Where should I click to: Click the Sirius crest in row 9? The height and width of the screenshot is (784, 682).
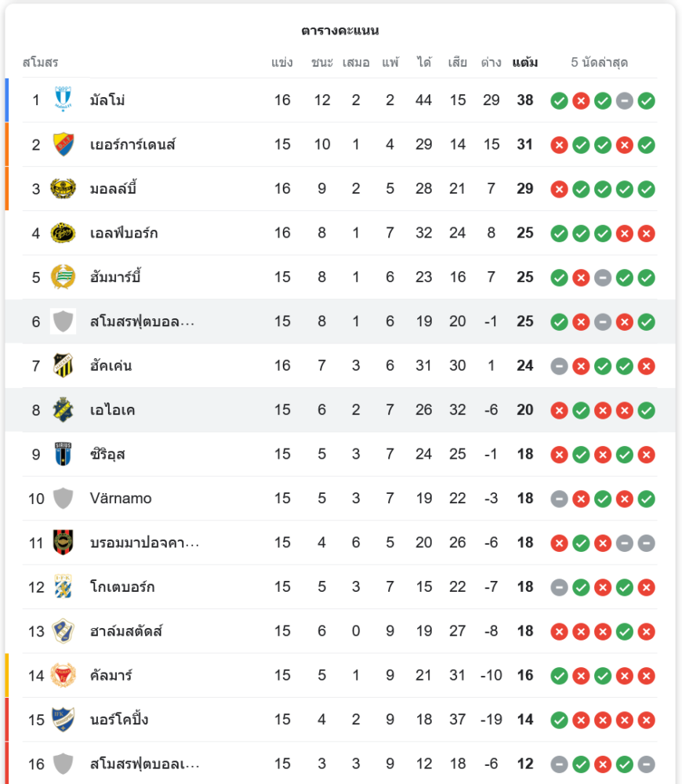[x=63, y=454]
